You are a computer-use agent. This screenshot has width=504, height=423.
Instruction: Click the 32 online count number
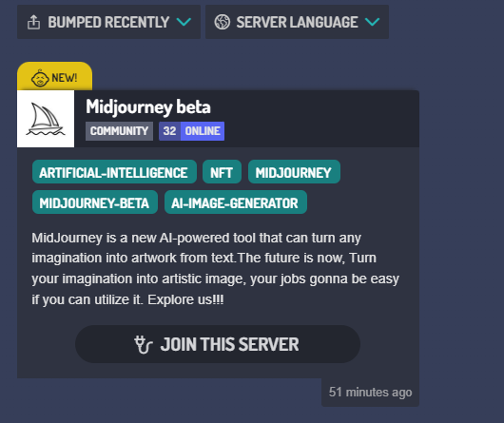point(169,131)
